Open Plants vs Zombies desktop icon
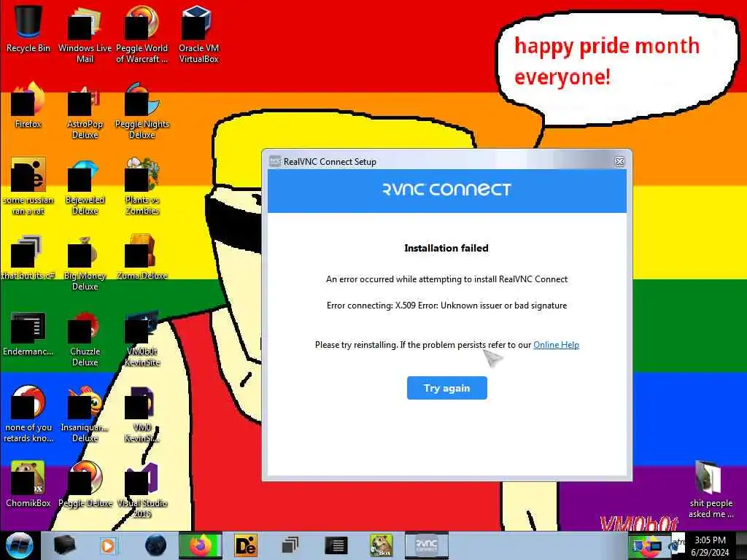747x560 pixels. point(142,186)
